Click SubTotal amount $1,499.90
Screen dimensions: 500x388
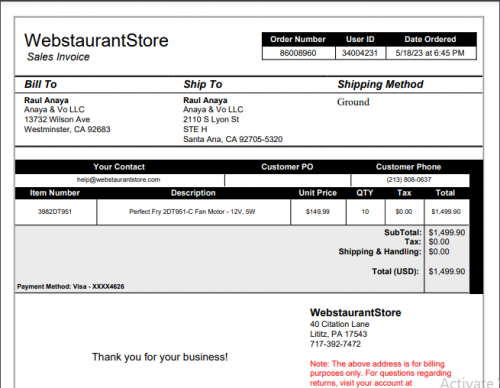click(447, 232)
